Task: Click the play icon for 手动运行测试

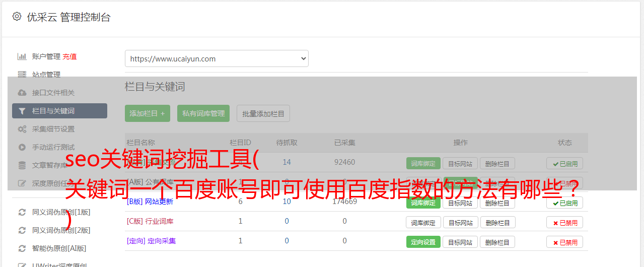Action: point(22,147)
